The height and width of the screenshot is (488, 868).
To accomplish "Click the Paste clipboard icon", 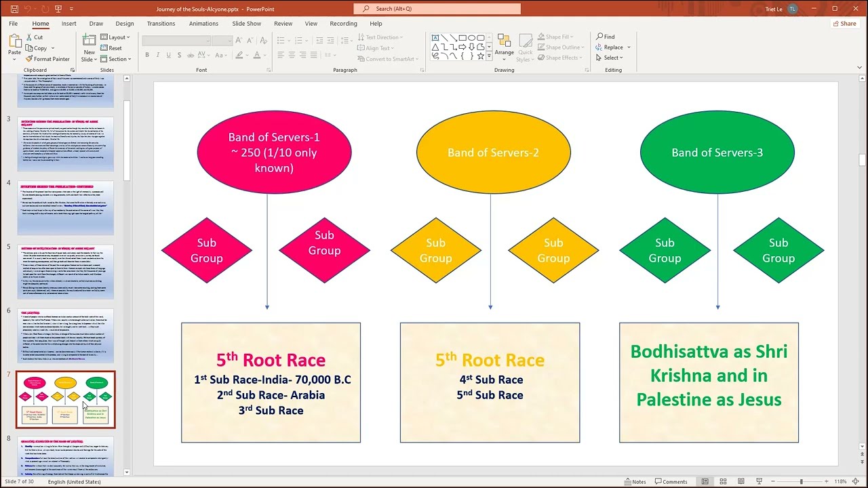I will tap(14, 41).
